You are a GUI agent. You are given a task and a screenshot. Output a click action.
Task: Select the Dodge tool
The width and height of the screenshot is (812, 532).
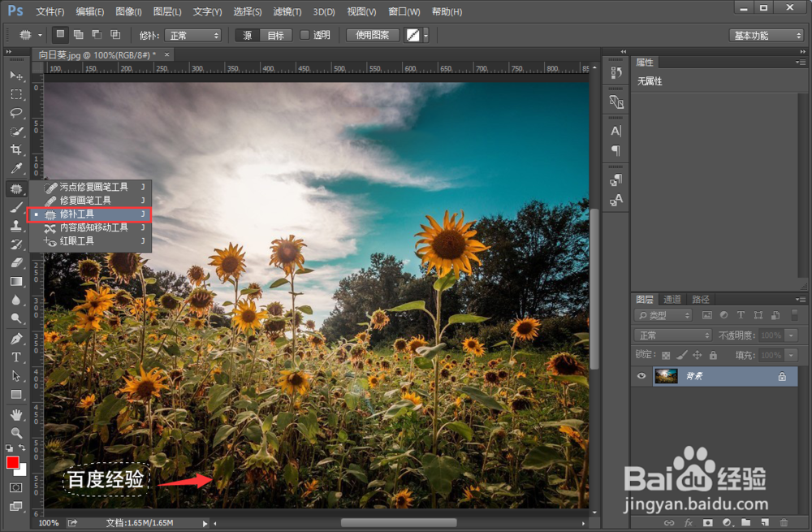pos(16,318)
